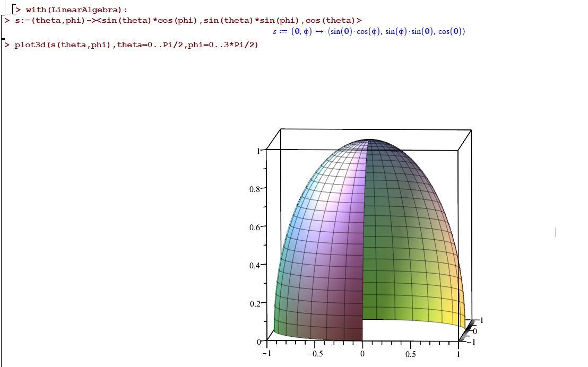Click the execution group bracket beside plot3d
This screenshot has width=588, height=367.
click(2, 203)
